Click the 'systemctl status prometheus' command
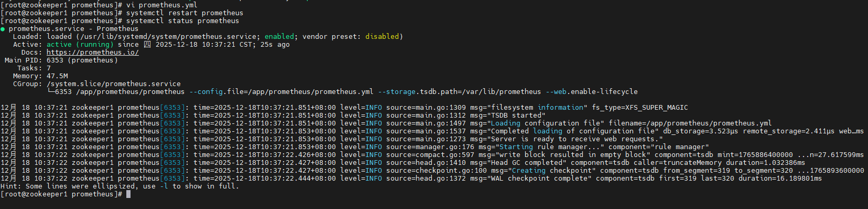 tap(182, 21)
